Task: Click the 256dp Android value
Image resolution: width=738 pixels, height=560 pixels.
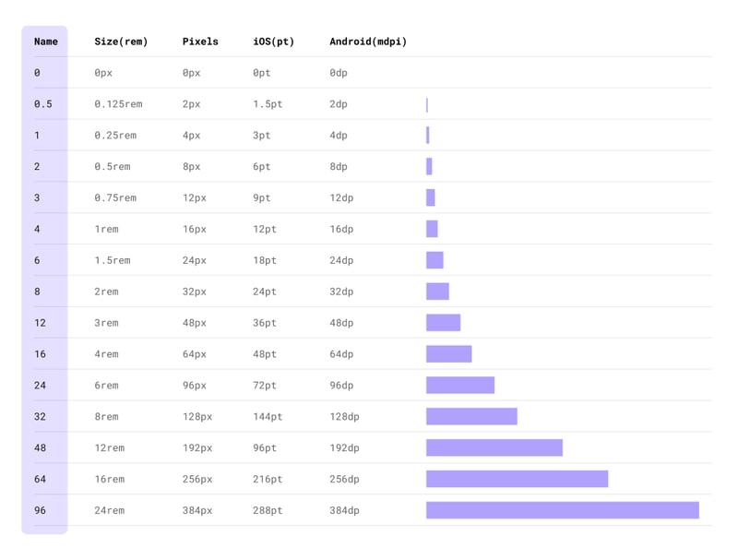Action: click(344, 479)
